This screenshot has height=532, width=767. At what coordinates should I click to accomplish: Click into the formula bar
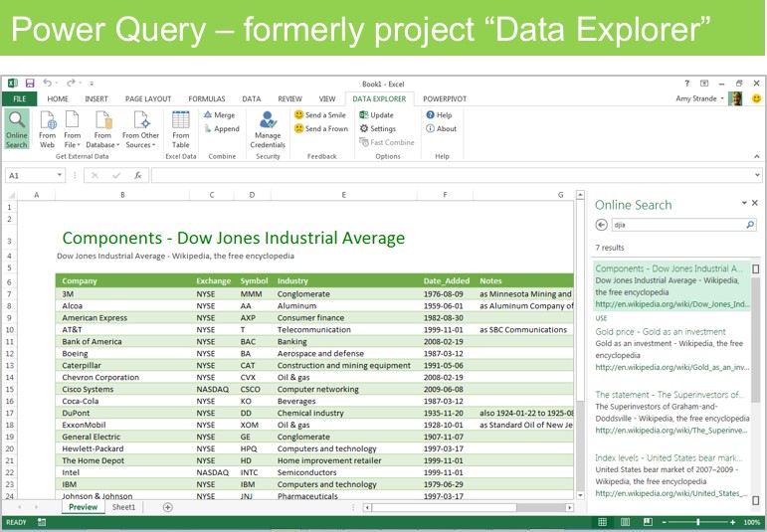coord(452,175)
